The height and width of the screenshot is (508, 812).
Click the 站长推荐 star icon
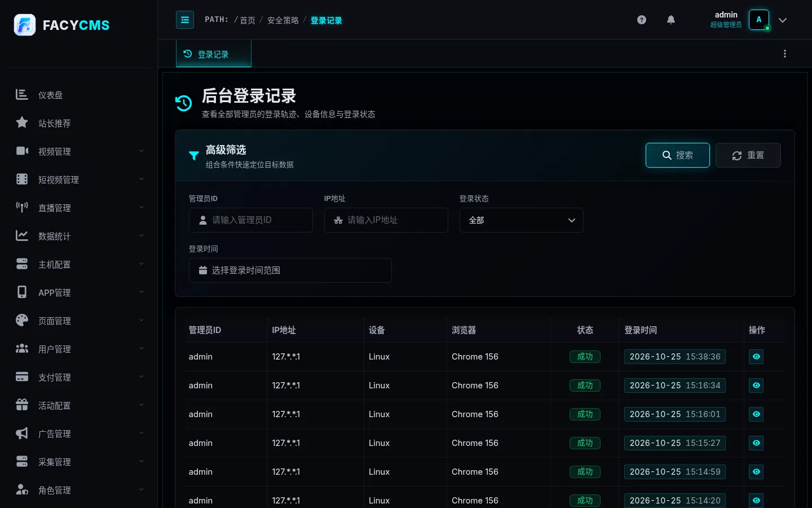[22, 122]
